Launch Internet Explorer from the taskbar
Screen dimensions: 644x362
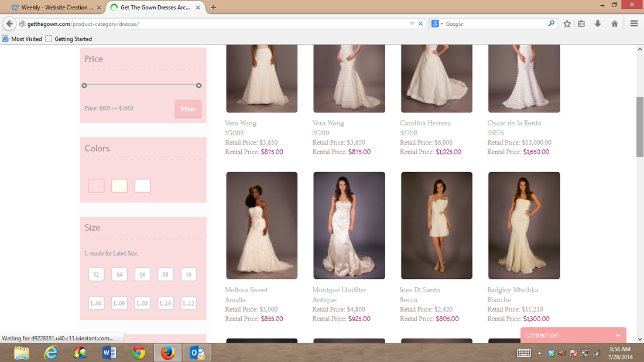click(x=51, y=353)
